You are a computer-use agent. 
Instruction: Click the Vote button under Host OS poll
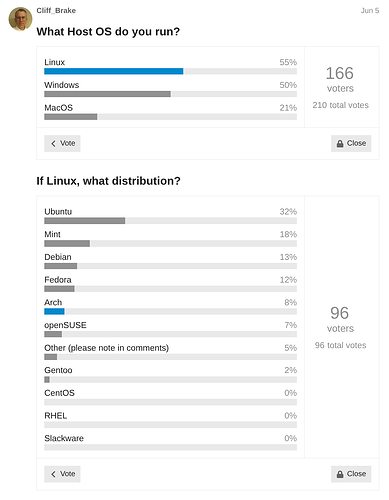[62, 143]
